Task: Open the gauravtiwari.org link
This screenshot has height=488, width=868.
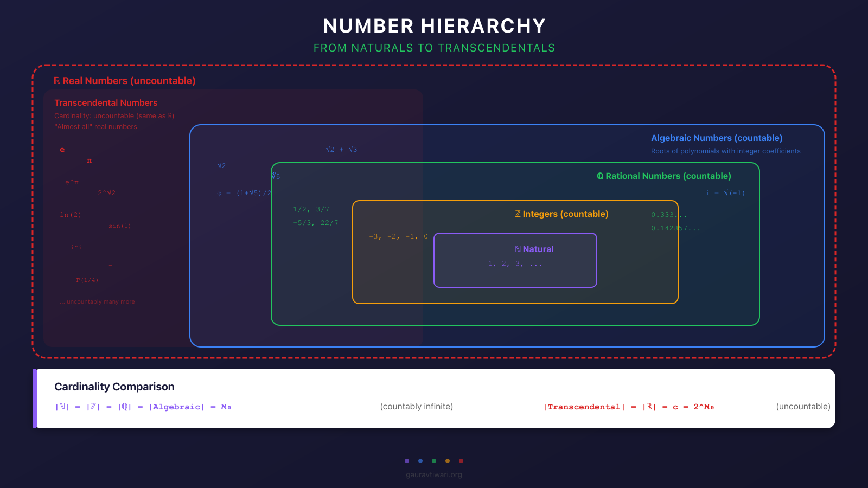Action: tap(433, 474)
